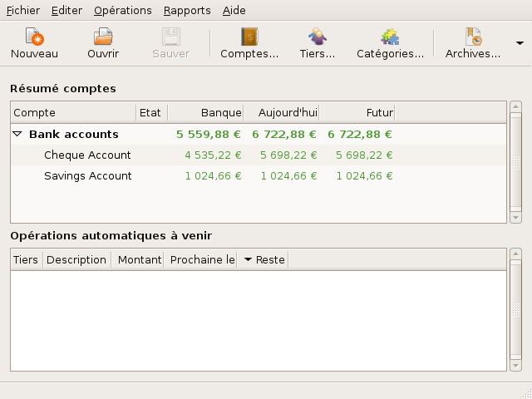Open a file with Ouvrir icon
Viewport: 532px width, 399px height.
pyautogui.click(x=103, y=37)
